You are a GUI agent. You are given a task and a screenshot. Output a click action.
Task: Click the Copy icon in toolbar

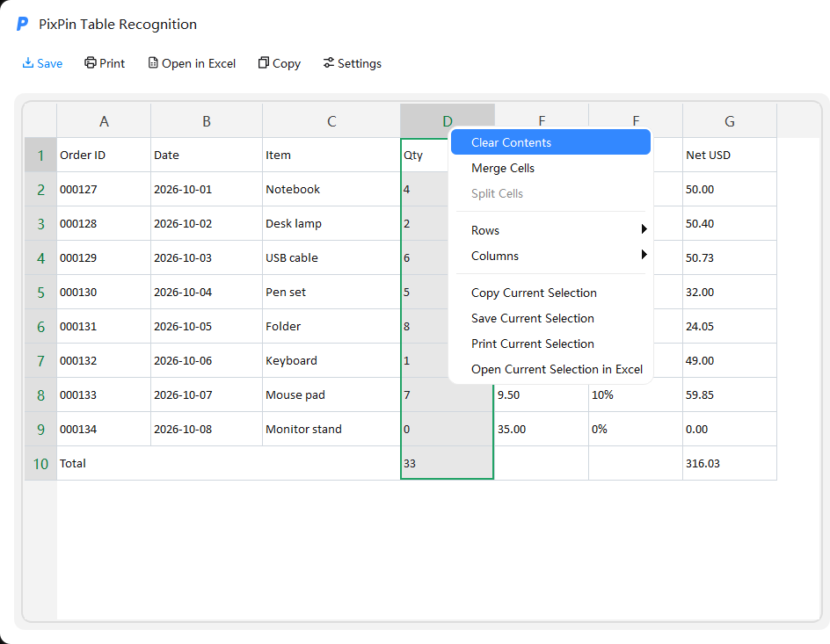click(x=264, y=63)
